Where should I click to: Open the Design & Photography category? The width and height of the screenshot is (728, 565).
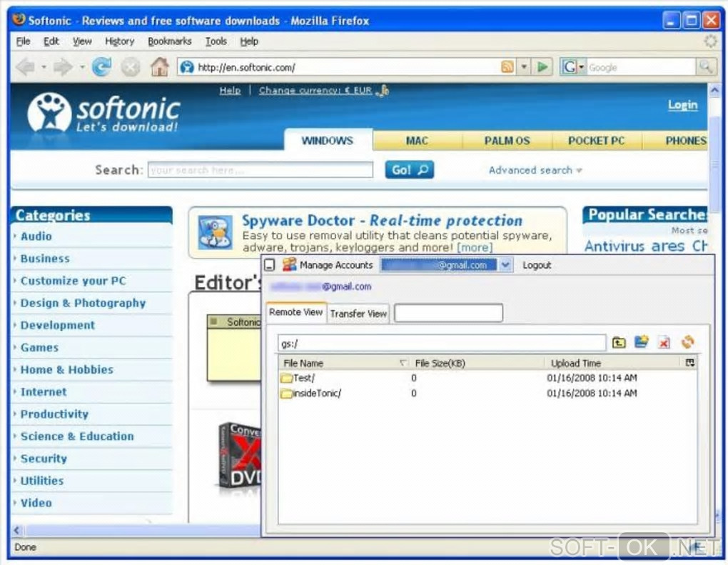pos(83,303)
